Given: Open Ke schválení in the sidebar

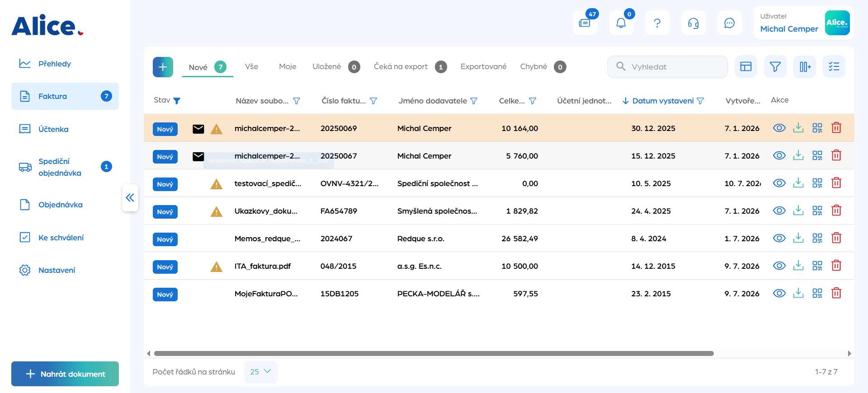Looking at the screenshot, I should [x=65, y=238].
